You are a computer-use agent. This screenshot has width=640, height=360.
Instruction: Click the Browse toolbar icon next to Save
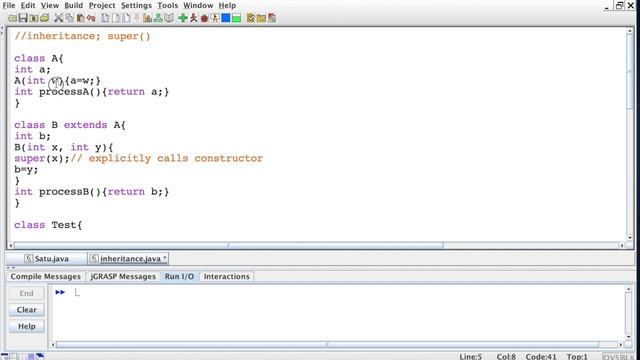click(34, 18)
